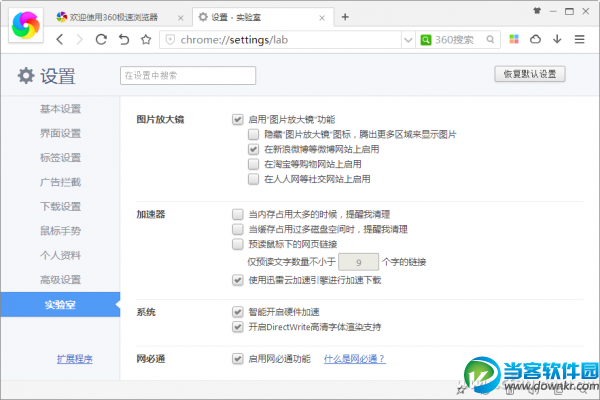Click the 360 browser logo avatar
The height and width of the screenshot is (400, 600).
[x=26, y=25]
